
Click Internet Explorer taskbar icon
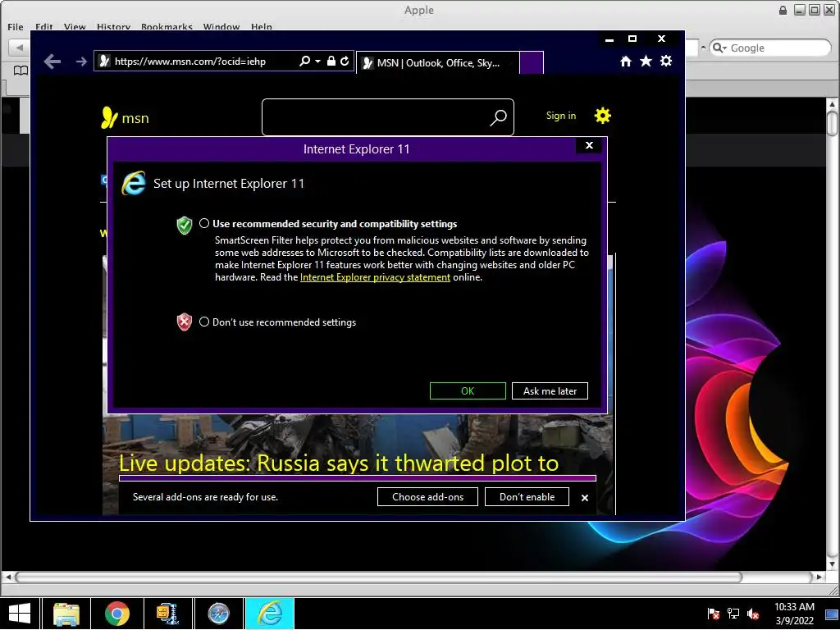[x=270, y=614]
